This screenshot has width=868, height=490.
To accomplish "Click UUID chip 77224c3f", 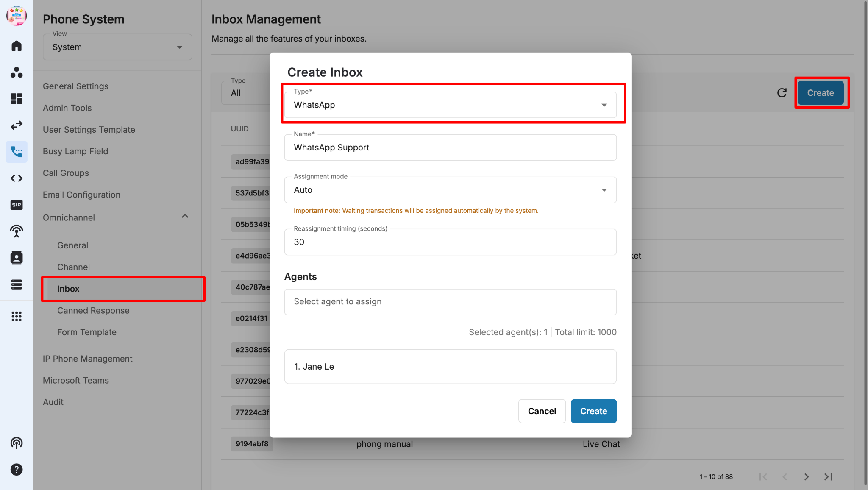I will tap(250, 412).
